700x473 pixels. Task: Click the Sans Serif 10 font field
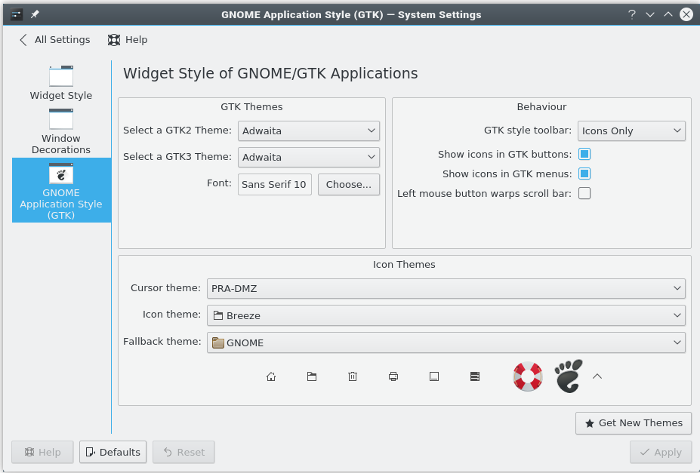[275, 184]
